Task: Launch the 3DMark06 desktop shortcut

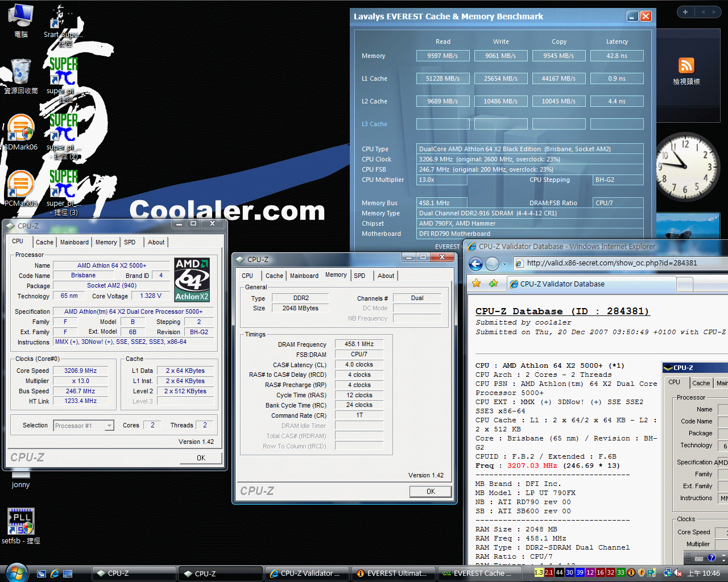Action: pos(21,132)
